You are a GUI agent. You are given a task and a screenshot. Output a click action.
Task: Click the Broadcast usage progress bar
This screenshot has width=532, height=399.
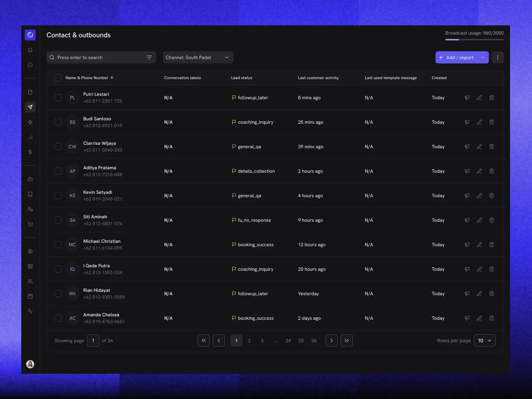[x=474, y=40]
